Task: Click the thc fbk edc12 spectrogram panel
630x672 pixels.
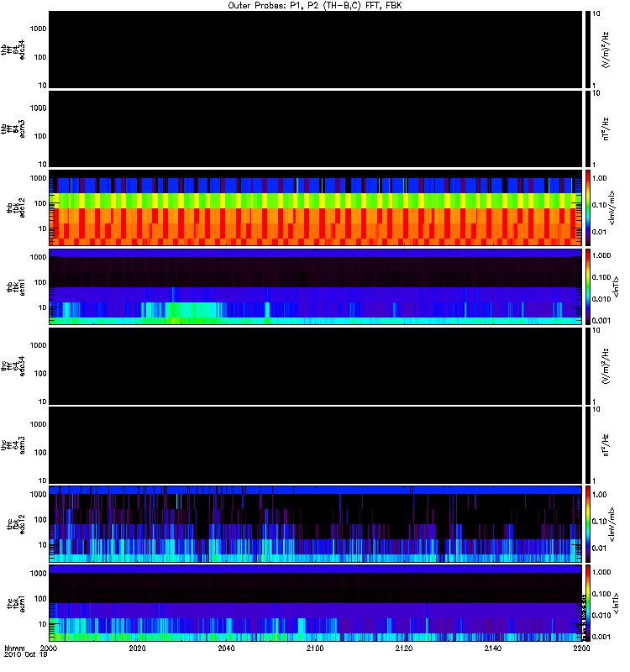Action: [x=316, y=524]
